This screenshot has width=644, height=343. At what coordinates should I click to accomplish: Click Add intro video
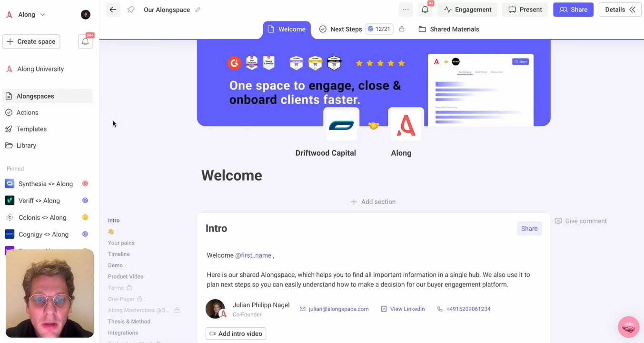tap(236, 333)
